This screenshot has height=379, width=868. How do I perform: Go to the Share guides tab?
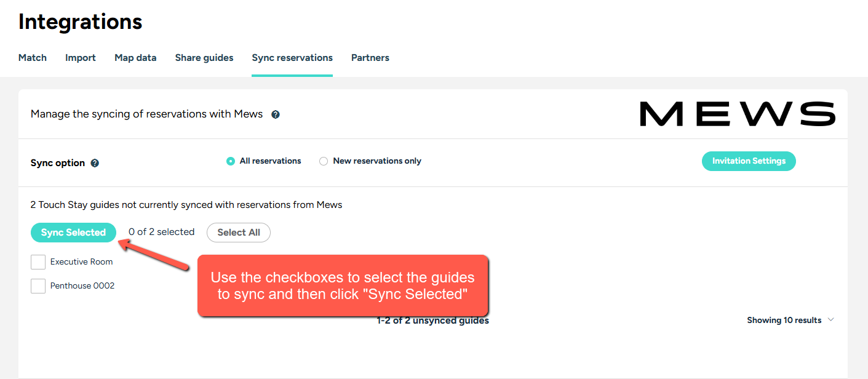coord(204,58)
